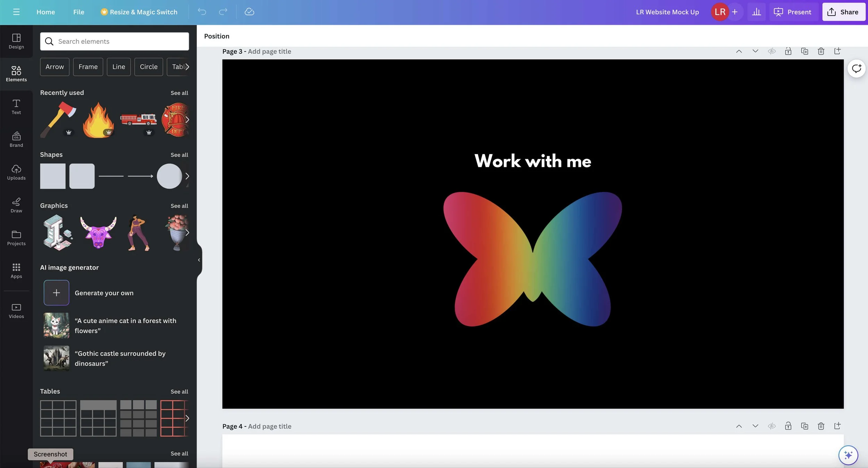The image size is (868, 468).
Task: Click the Share button
Action: [x=843, y=12]
